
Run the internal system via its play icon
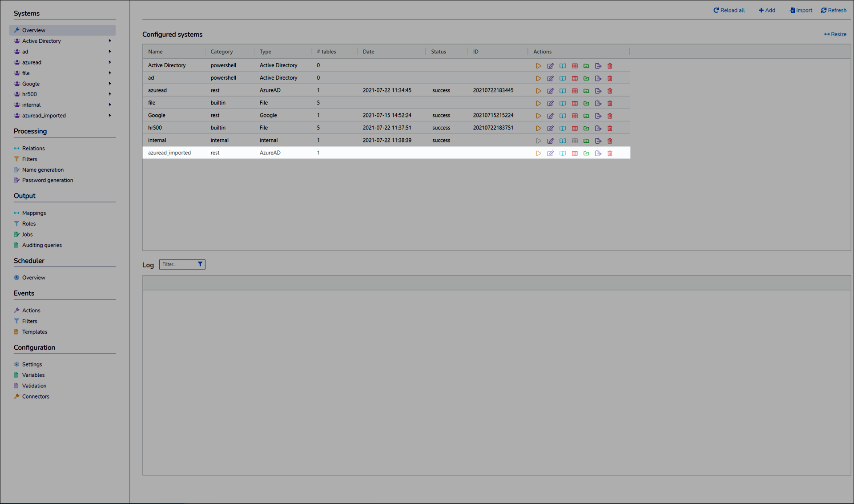point(538,141)
